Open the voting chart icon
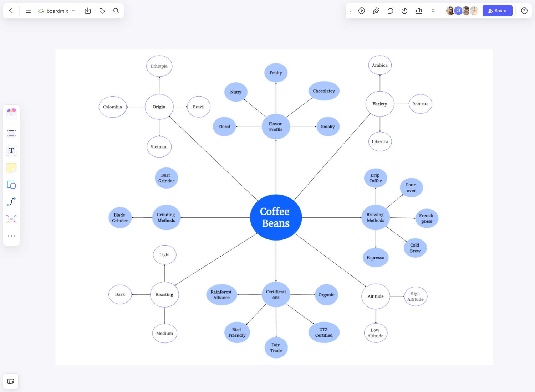The height and width of the screenshot is (392, 535). point(419,11)
